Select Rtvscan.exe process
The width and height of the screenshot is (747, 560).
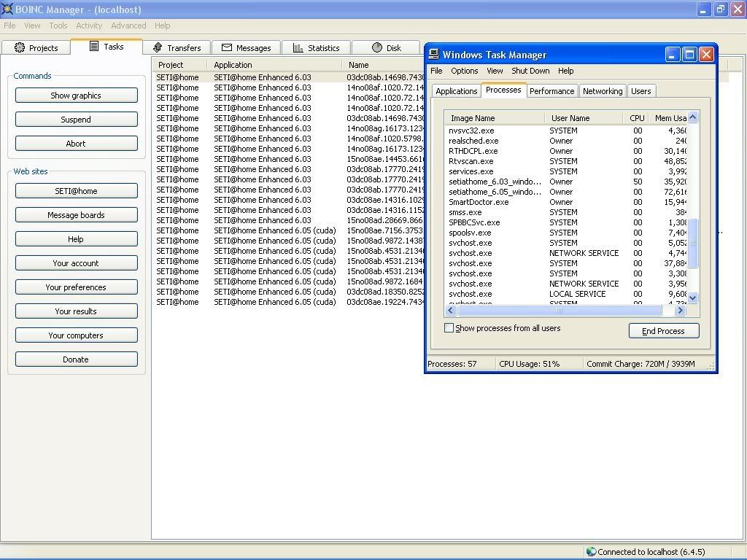pyautogui.click(x=566, y=161)
